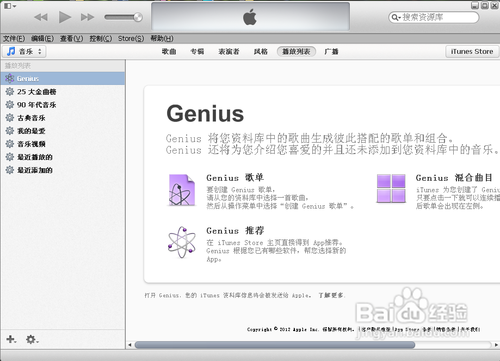Viewport: 500px width, 361px height.
Task: Switch to the 歌曲 tab
Action: click(169, 51)
